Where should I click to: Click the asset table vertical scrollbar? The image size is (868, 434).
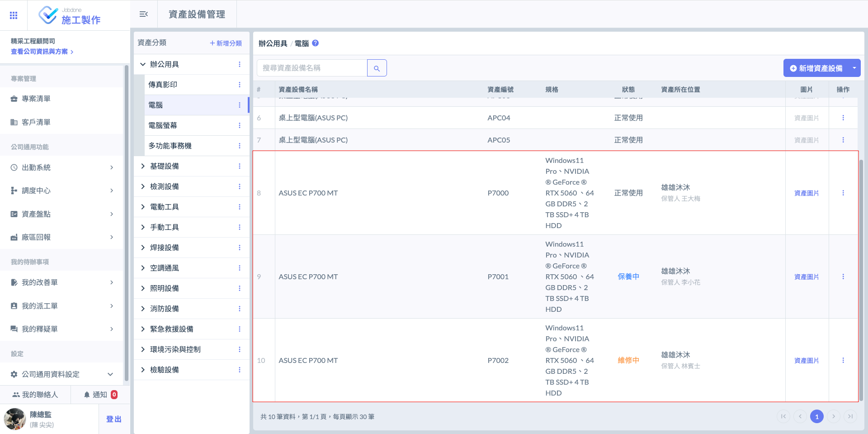point(861,280)
